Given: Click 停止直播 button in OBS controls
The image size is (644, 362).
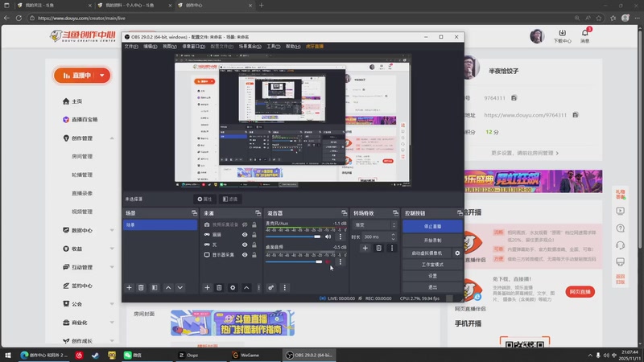Looking at the screenshot, I should (432, 226).
